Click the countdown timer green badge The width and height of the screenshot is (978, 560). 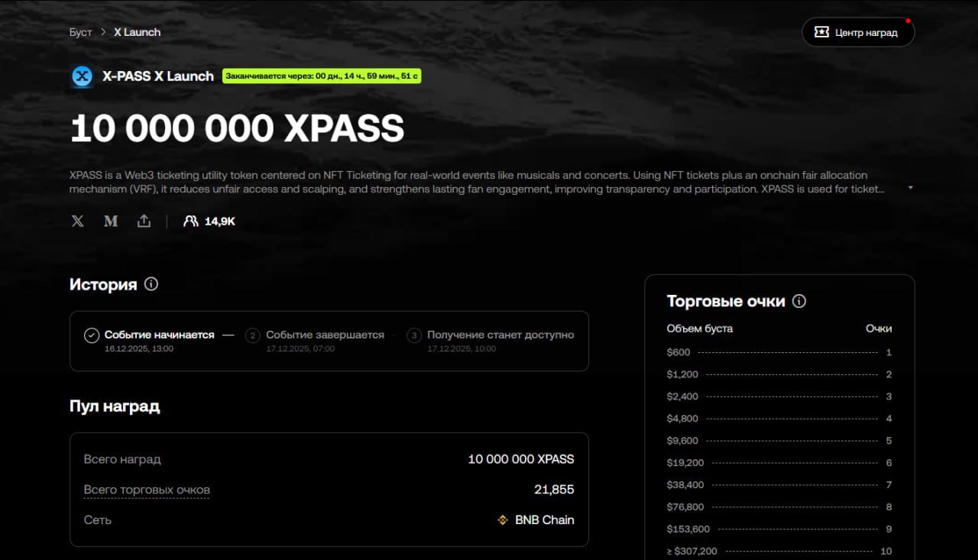[322, 76]
